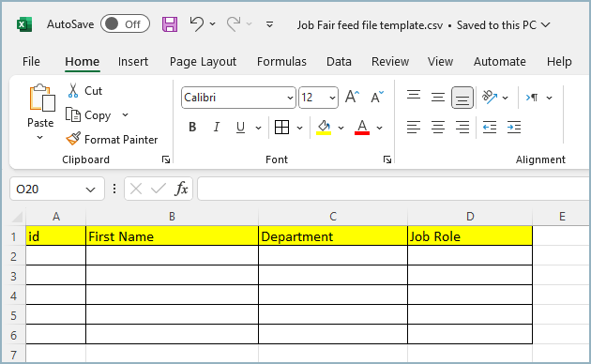Expand underline style options
Image resolution: width=591 pixels, height=364 pixels.
(258, 128)
